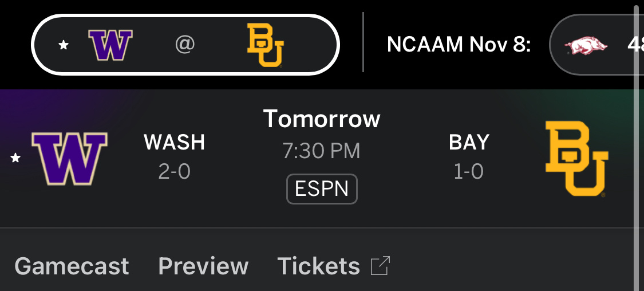Select the WASH team abbreviation

click(x=175, y=142)
